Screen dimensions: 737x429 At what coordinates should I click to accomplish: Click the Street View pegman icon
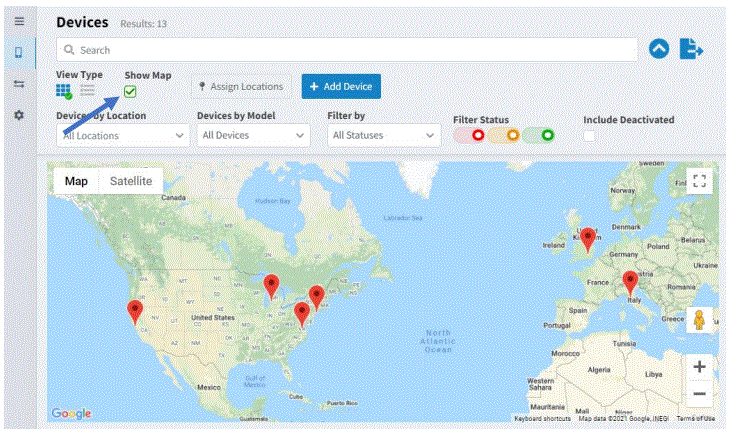(699, 320)
